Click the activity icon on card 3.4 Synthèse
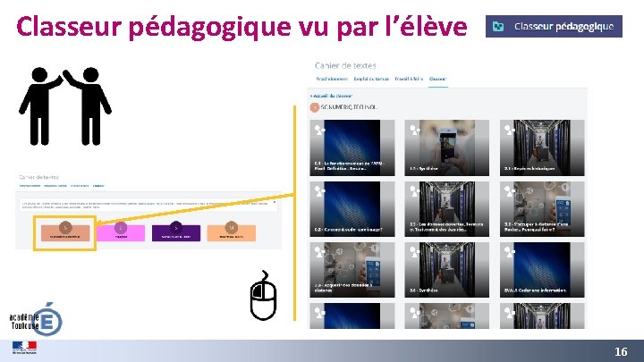 tap(414, 253)
